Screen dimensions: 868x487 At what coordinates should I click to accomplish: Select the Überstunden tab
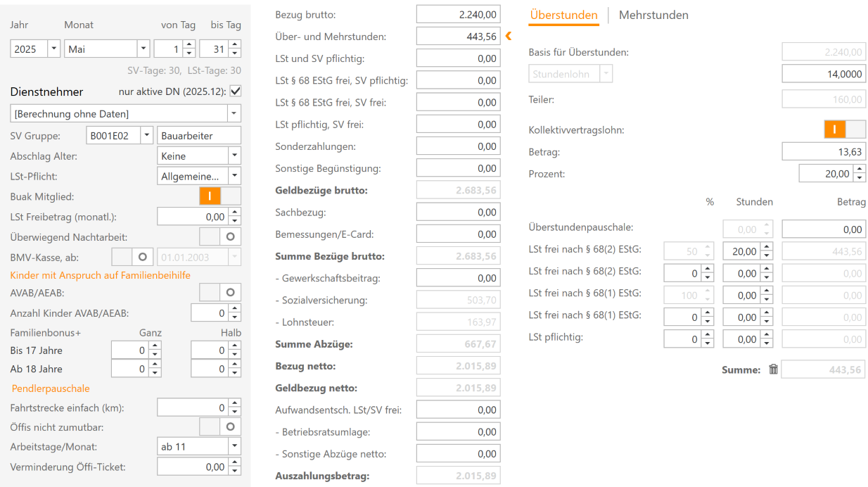[563, 15]
